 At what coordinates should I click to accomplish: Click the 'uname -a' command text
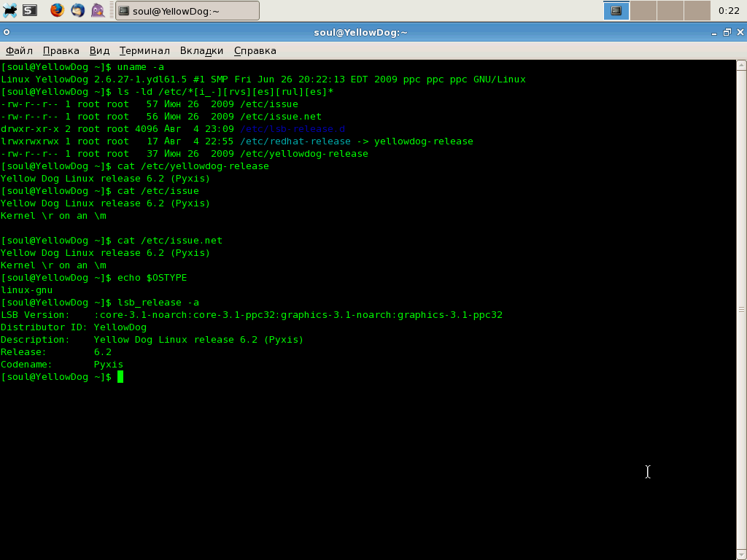141,67
